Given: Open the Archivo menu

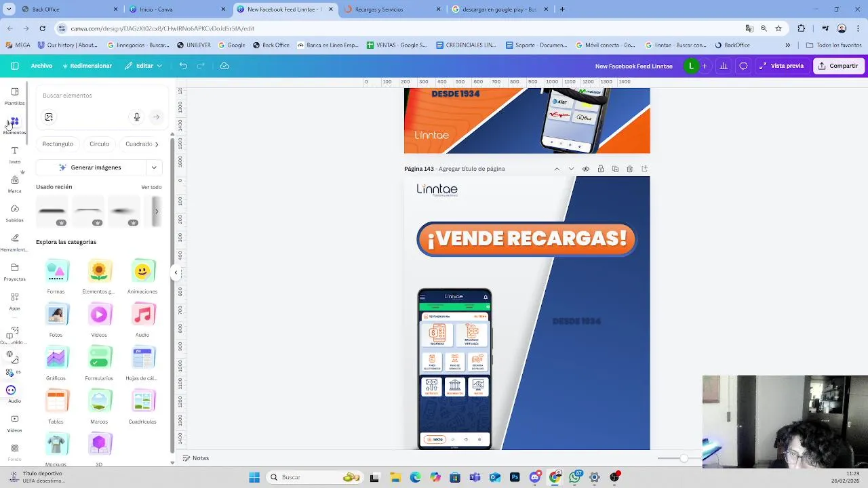Looking at the screenshot, I should 41,66.
